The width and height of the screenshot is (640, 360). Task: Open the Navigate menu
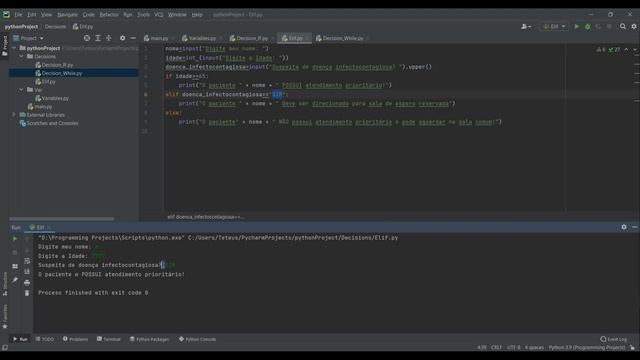tap(67, 15)
